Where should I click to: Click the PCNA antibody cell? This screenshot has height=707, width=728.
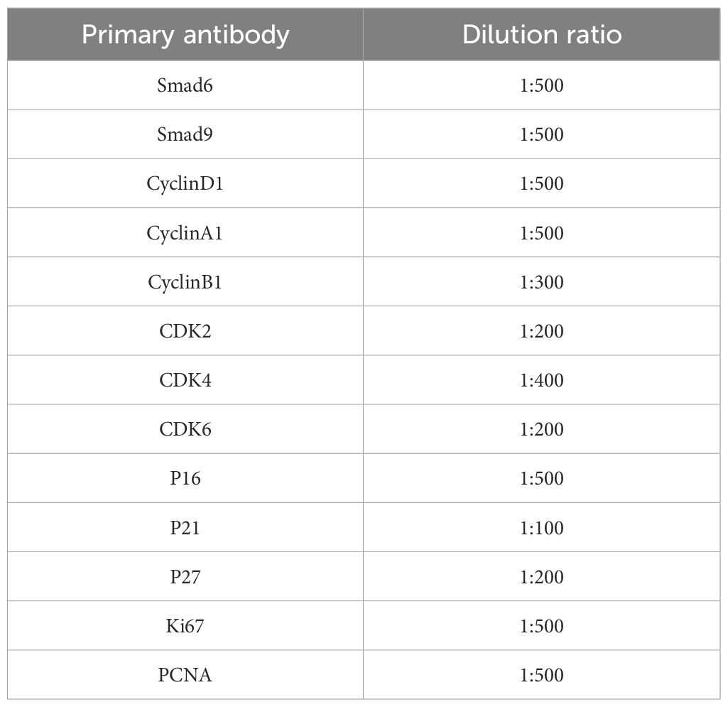click(x=185, y=675)
